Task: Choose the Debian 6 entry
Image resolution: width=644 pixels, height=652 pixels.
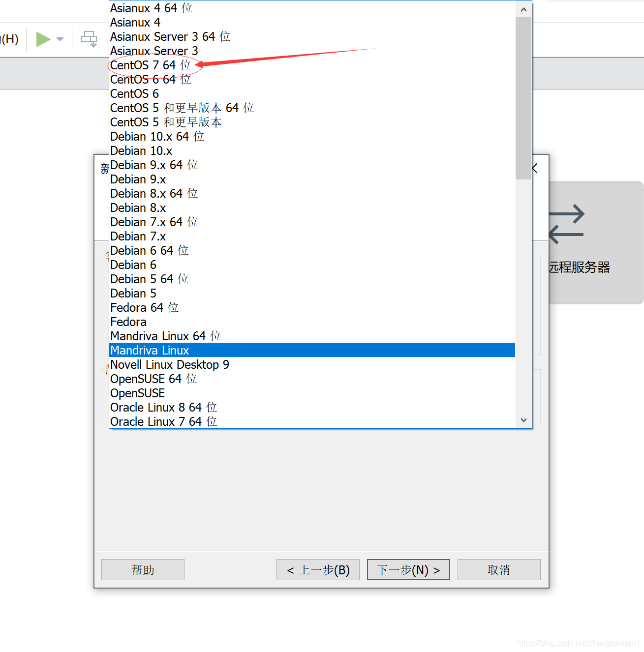Action: point(312,265)
